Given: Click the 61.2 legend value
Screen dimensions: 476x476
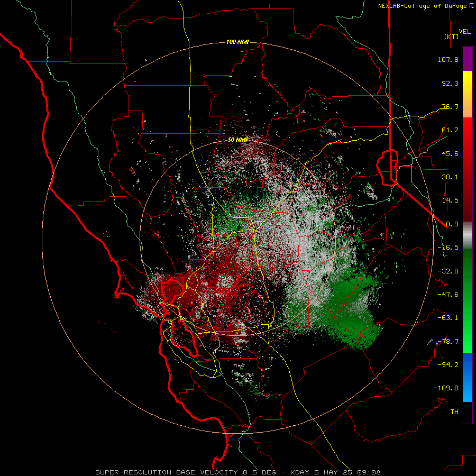Looking at the screenshot, I should (x=450, y=130).
